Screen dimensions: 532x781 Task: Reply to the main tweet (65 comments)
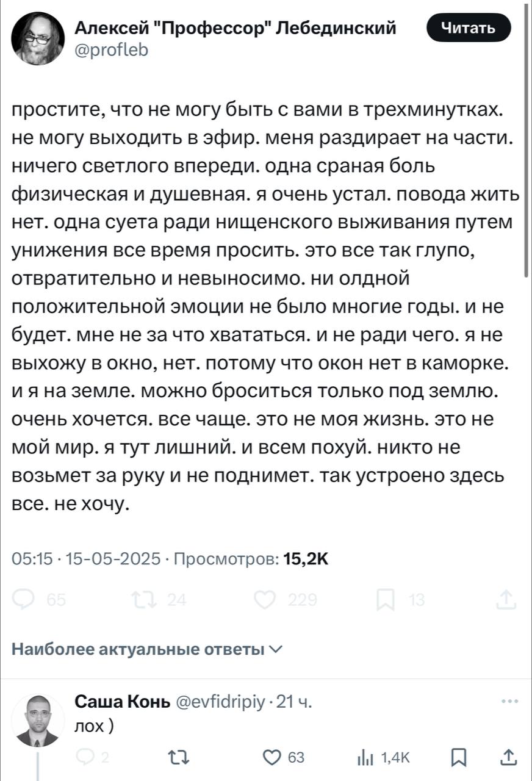pos(24,601)
